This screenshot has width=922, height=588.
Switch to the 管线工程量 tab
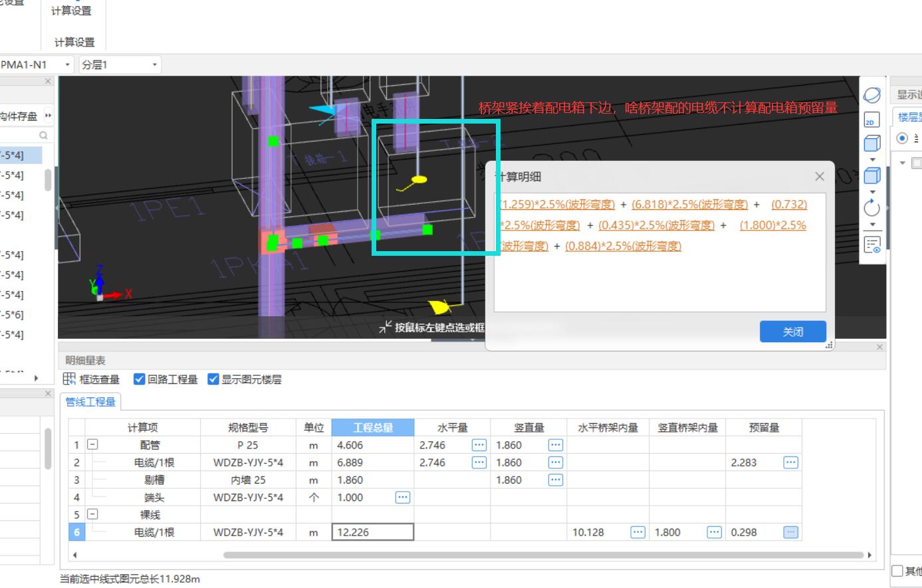(90, 402)
